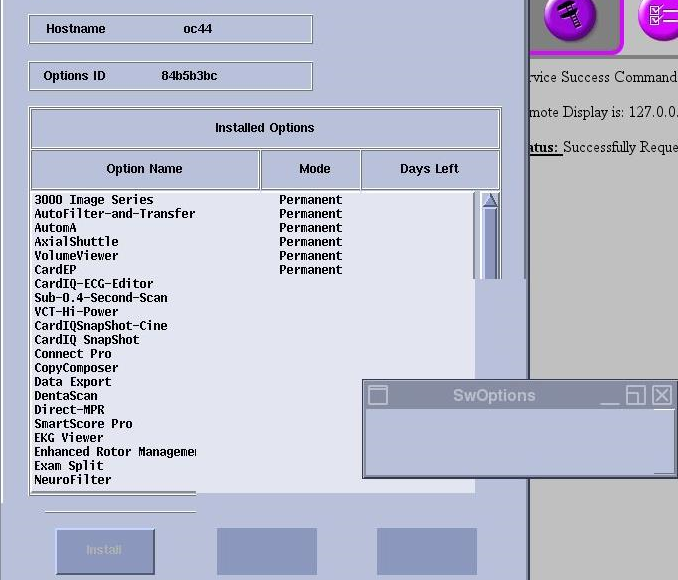
Task: Close the SwOptions window
Action: click(x=661, y=395)
